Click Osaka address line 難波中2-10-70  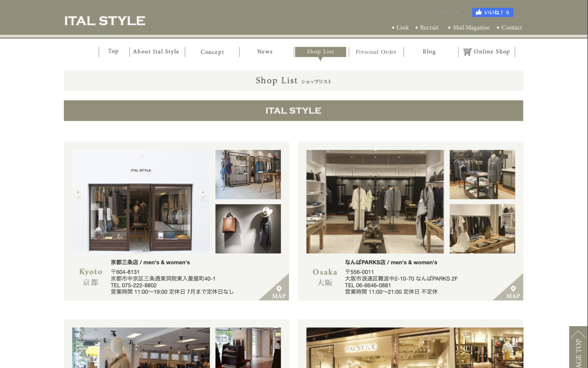(x=401, y=279)
